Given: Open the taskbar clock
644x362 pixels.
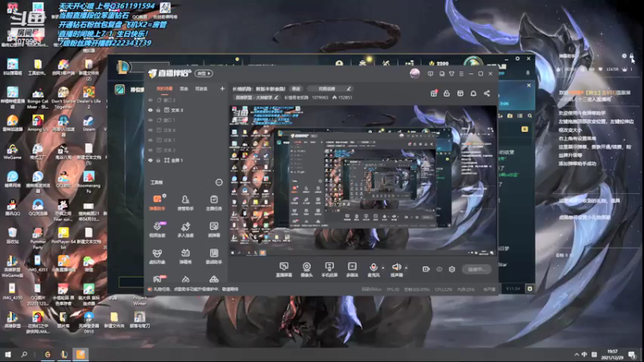Looking at the screenshot, I should [x=613, y=354].
